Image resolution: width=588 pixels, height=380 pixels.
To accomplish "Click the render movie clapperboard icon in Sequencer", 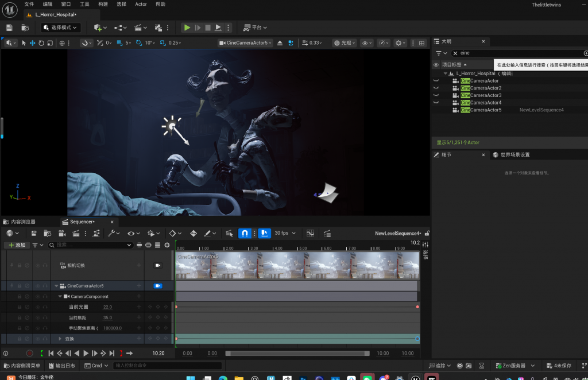I will point(76,234).
